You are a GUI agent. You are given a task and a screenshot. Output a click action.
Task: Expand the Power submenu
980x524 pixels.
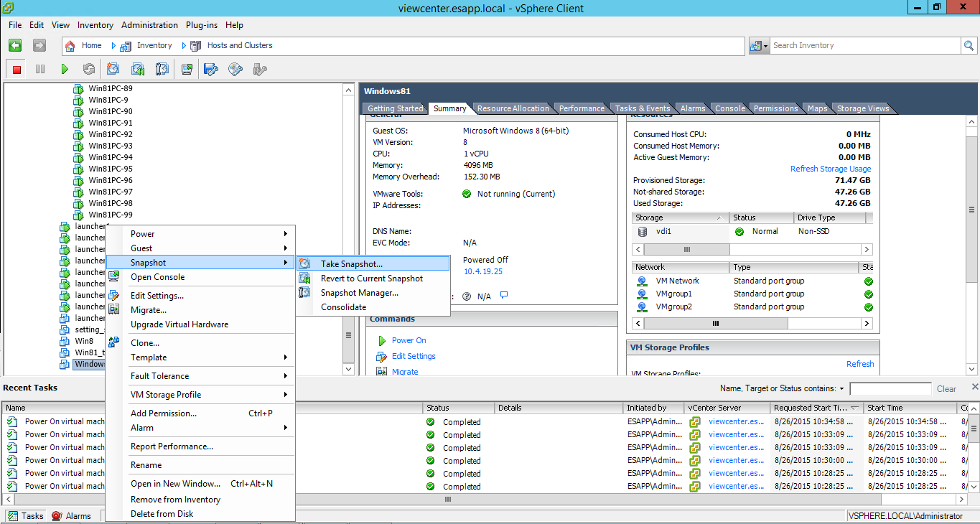tap(142, 234)
